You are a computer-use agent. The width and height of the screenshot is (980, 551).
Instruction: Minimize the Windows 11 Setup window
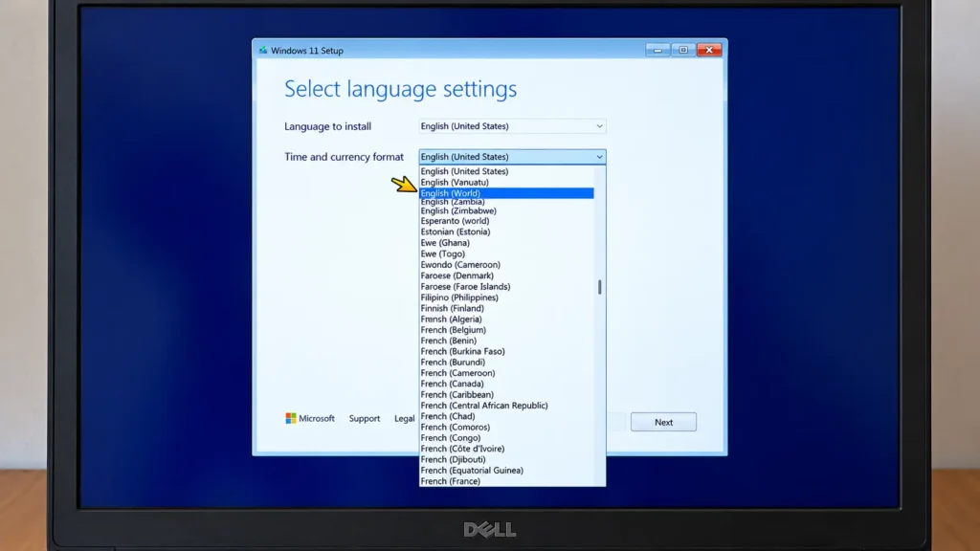pyautogui.click(x=657, y=50)
